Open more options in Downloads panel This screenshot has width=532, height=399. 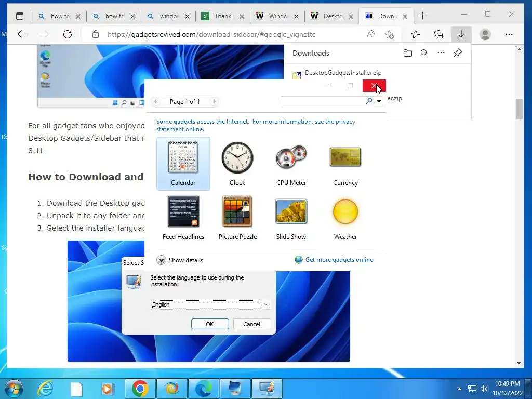(x=441, y=52)
